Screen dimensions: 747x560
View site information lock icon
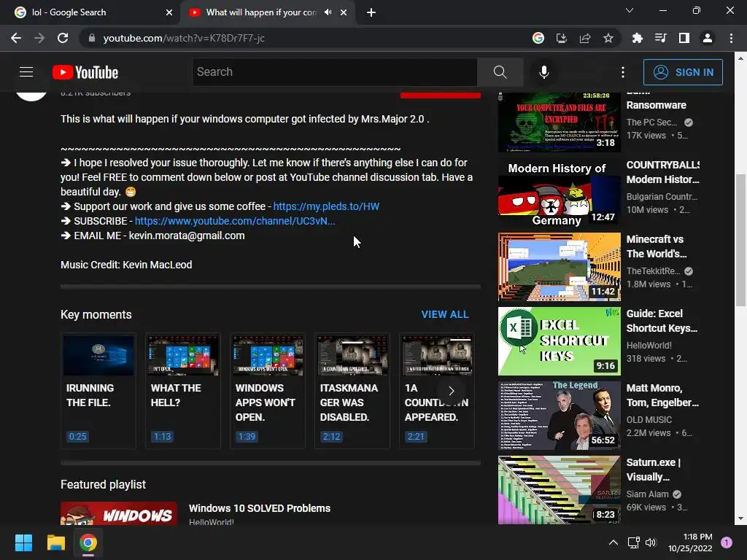91,38
